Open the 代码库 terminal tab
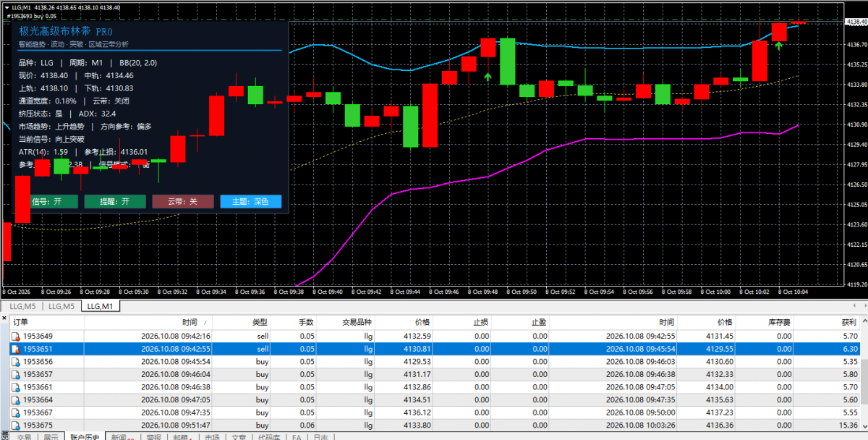Image resolution: width=868 pixels, height=440 pixels. pos(268,436)
